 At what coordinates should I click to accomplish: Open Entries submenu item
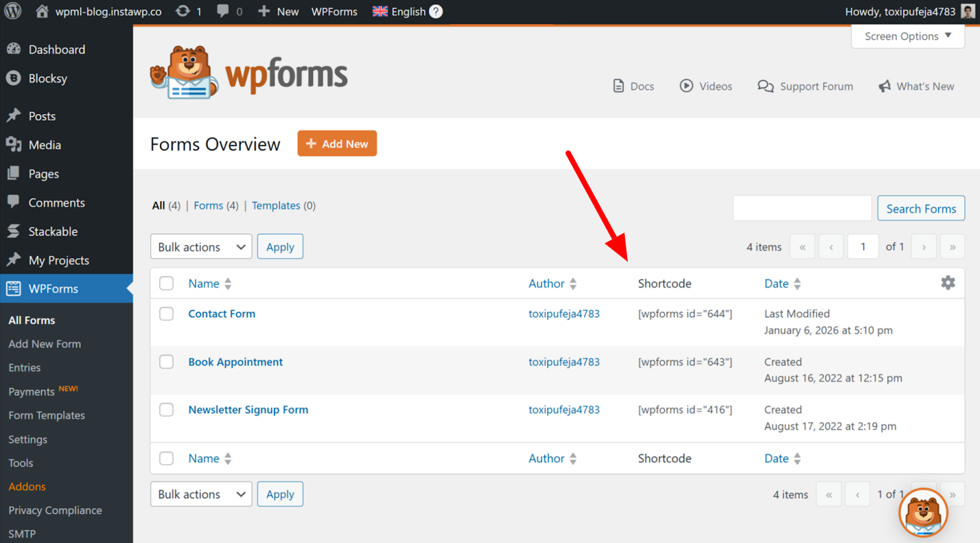pyautogui.click(x=24, y=367)
